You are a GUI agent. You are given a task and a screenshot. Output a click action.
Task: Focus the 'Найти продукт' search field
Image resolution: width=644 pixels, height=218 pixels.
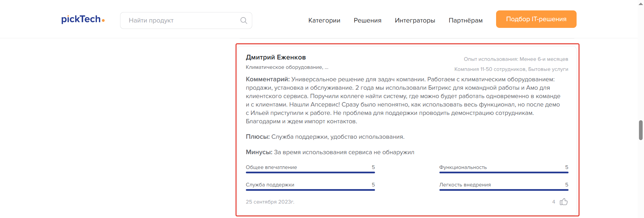(186, 20)
